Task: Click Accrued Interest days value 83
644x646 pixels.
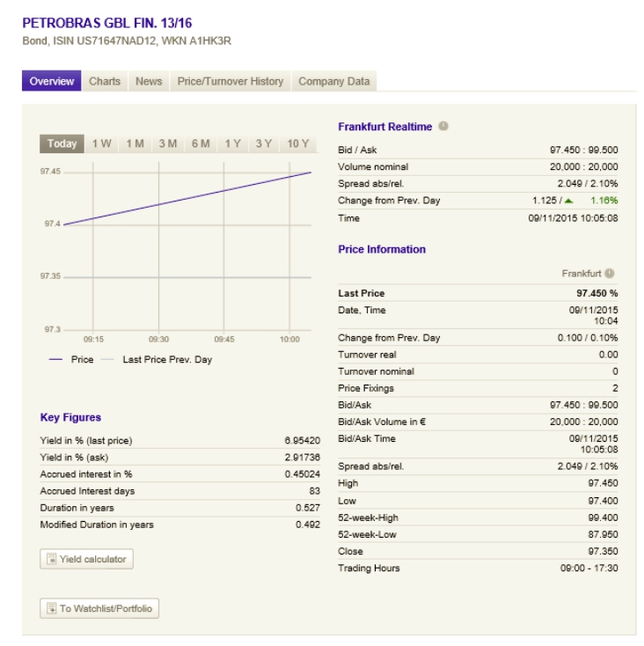Action: coord(315,491)
